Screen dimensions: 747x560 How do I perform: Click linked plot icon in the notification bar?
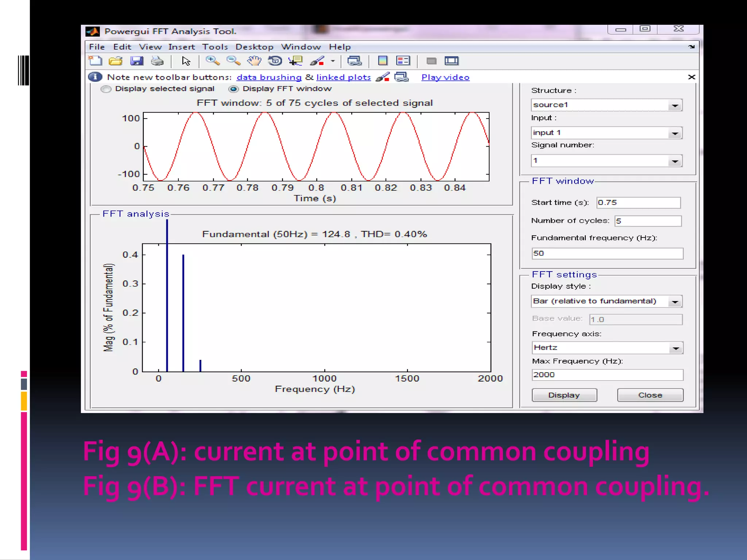click(x=402, y=77)
